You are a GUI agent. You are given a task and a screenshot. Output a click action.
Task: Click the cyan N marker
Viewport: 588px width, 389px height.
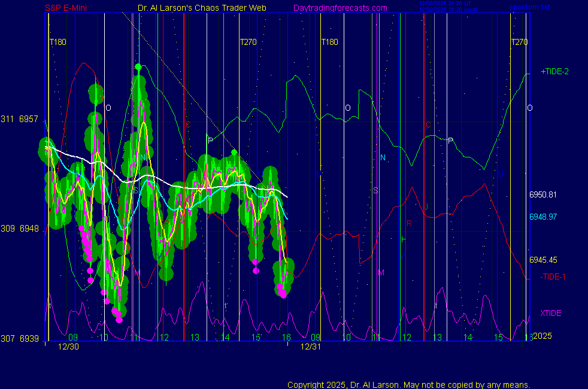click(383, 157)
